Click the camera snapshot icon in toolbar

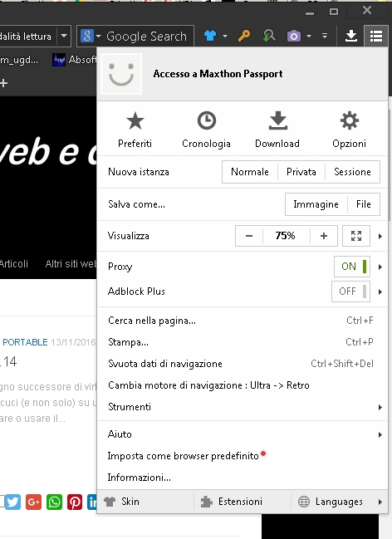click(294, 36)
